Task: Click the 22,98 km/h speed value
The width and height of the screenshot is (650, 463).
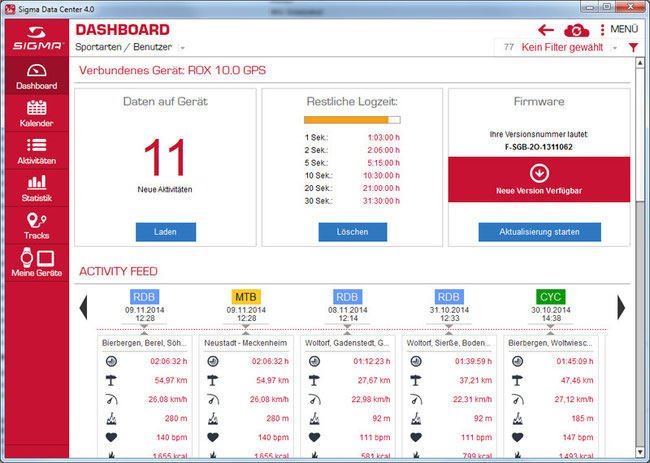Action: 371,399
